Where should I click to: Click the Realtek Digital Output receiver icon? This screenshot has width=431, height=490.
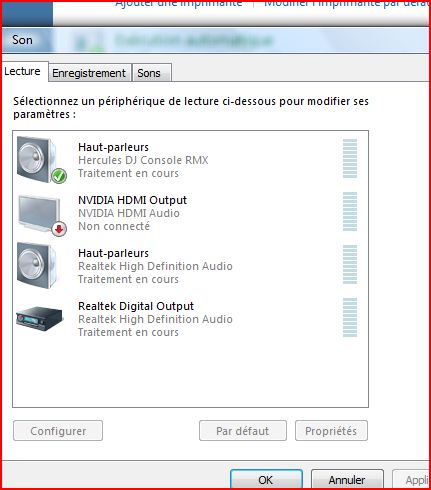click(39, 318)
